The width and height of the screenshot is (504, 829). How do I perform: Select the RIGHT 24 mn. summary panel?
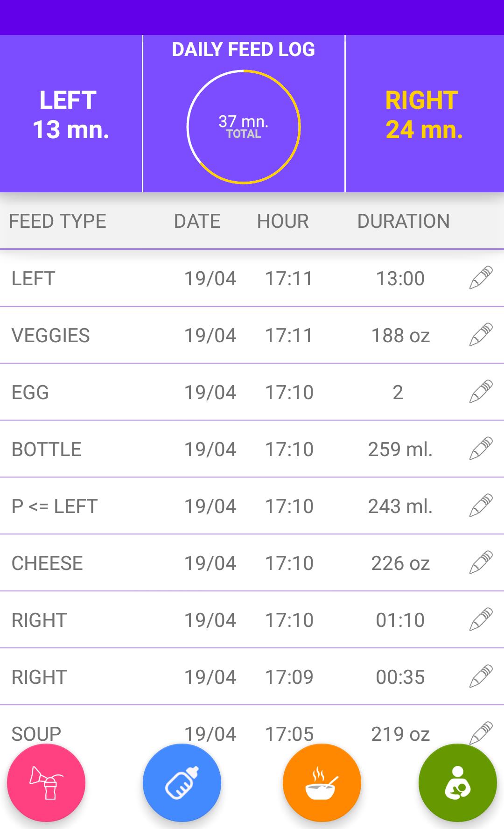(424, 114)
